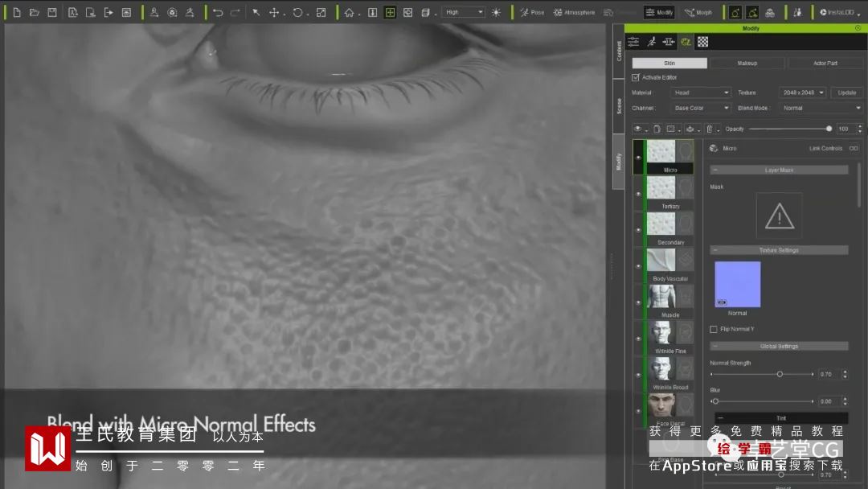Activate the Scale tool
This screenshot has width=868, height=489.
point(321,12)
